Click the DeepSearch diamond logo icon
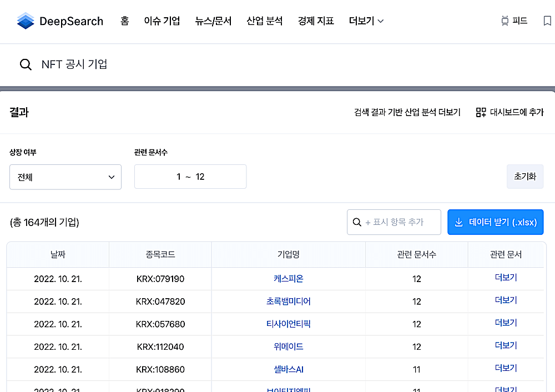555x392 pixels. pos(24,21)
